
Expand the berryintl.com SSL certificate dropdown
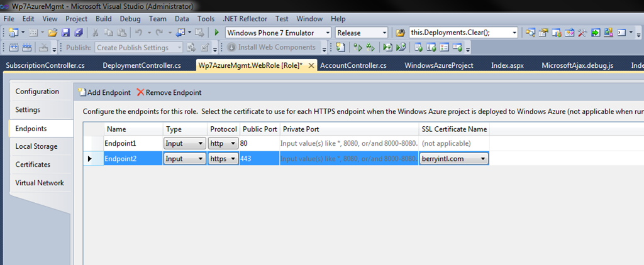(x=454, y=159)
